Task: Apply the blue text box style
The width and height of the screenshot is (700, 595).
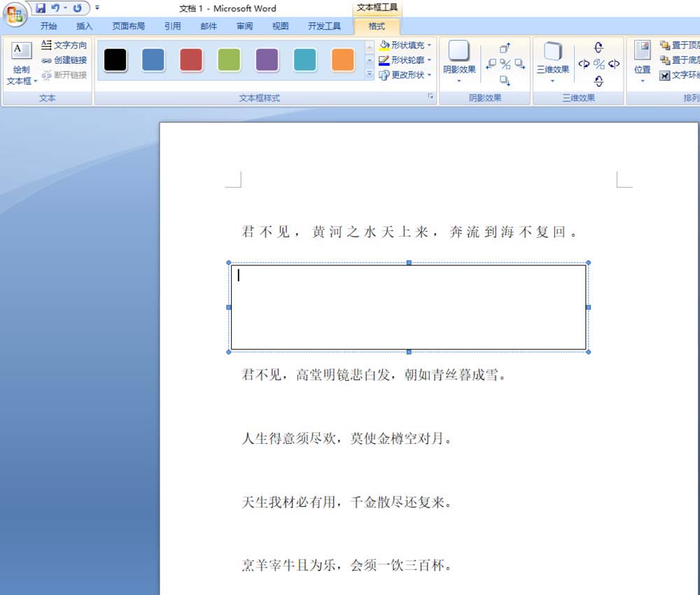Action: click(x=153, y=59)
